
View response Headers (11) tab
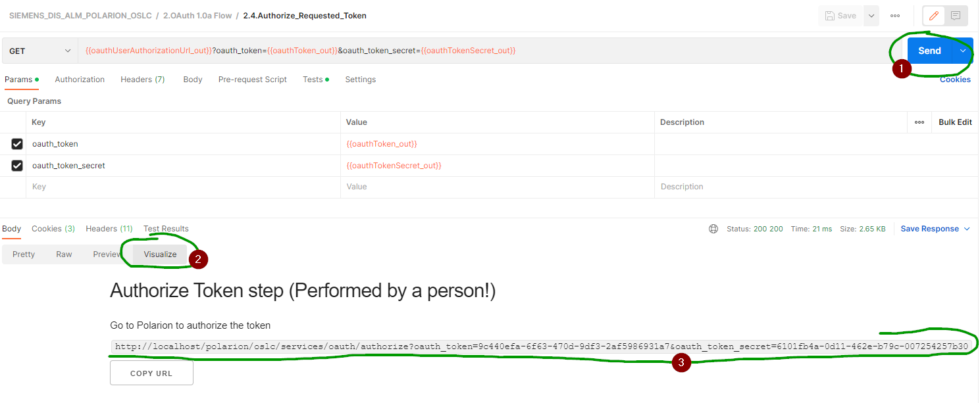109,228
